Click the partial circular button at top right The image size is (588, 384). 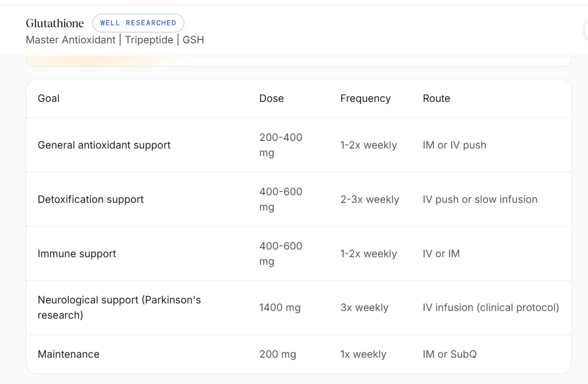click(585, 30)
